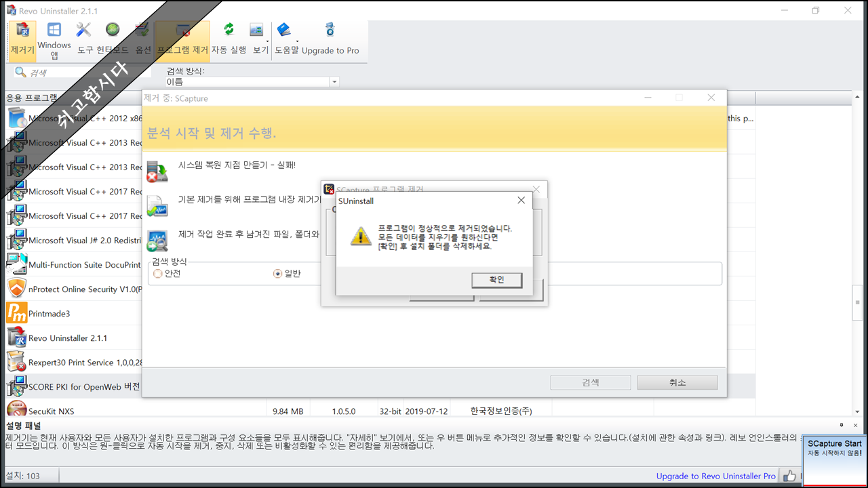
Task: Select SCORE PKI for OpenWeb icon
Action: click(16, 387)
